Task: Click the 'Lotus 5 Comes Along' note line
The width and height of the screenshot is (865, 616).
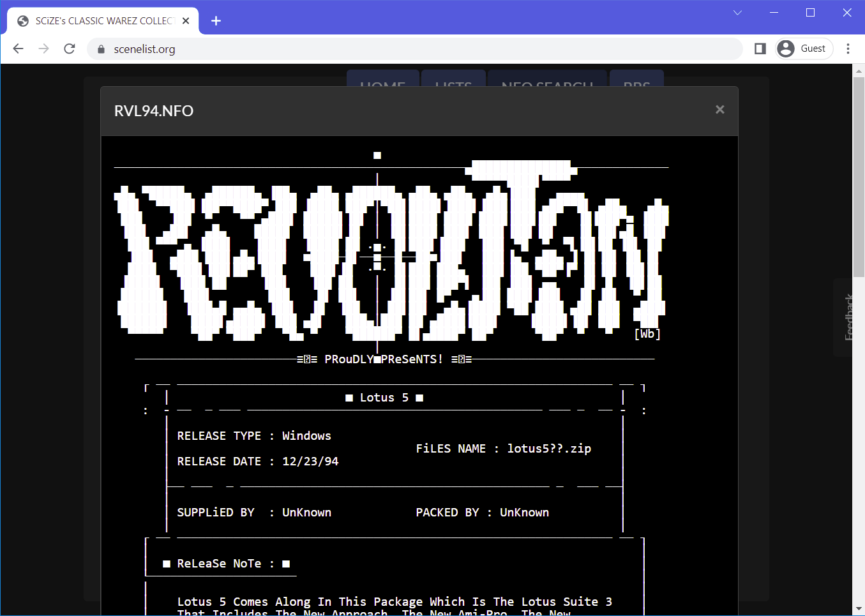Action: 395,602
